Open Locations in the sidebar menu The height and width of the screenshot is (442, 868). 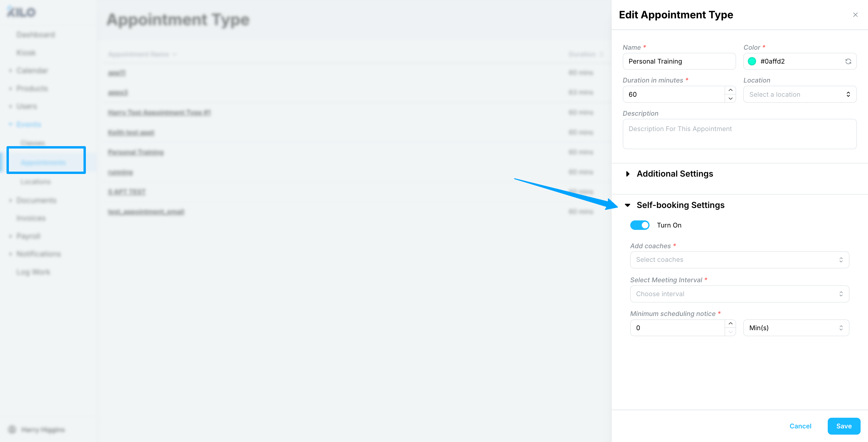[x=36, y=182]
